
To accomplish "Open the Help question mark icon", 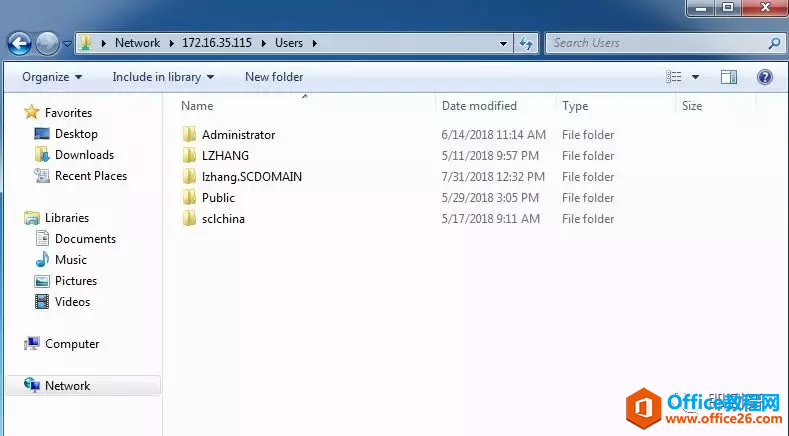I will [765, 77].
